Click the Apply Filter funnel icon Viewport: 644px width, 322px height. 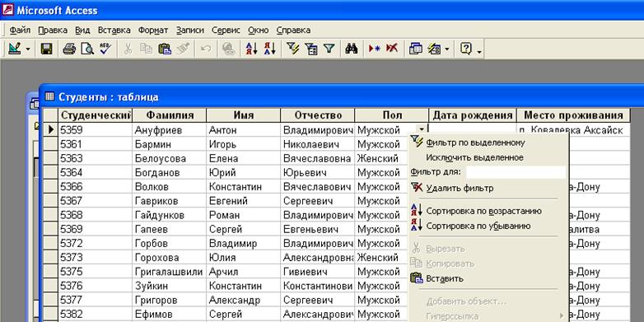coord(329,49)
